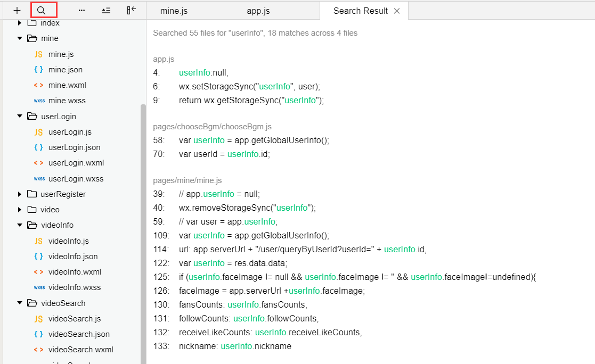Image resolution: width=595 pixels, height=364 pixels.
Task: Click the collapse-all folders icon
Action: coord(106,11)
